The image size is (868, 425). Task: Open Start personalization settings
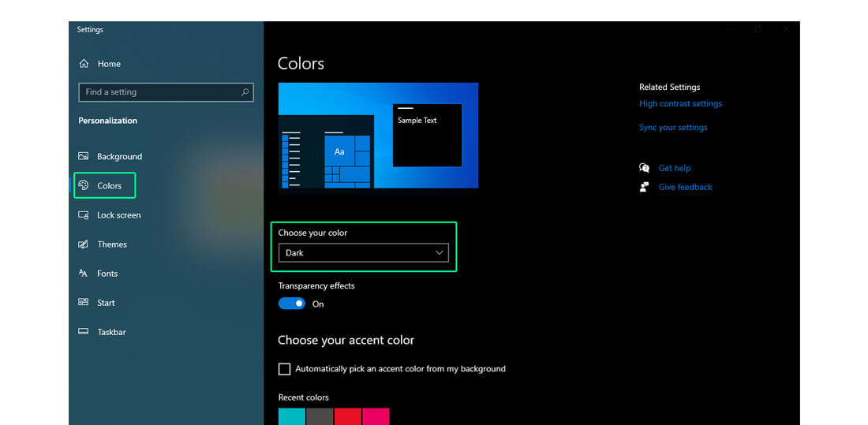(x=106, y=303)
